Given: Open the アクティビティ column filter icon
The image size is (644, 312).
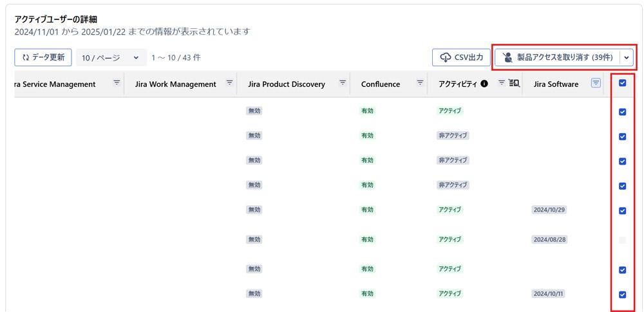Looking at the screenshot, I should tap(502, 82).
